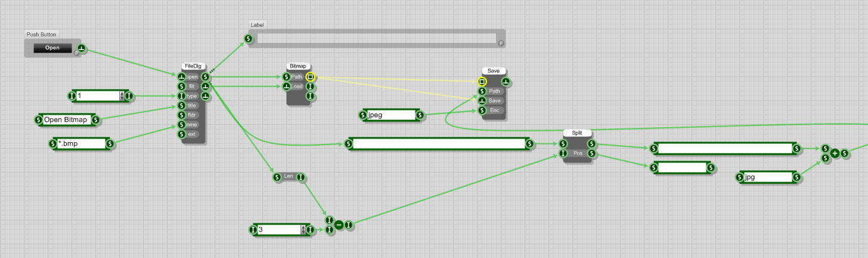Click the spinner arrows on the integer box 3
The width and height of the screenshot is (868, 258).
303,229
